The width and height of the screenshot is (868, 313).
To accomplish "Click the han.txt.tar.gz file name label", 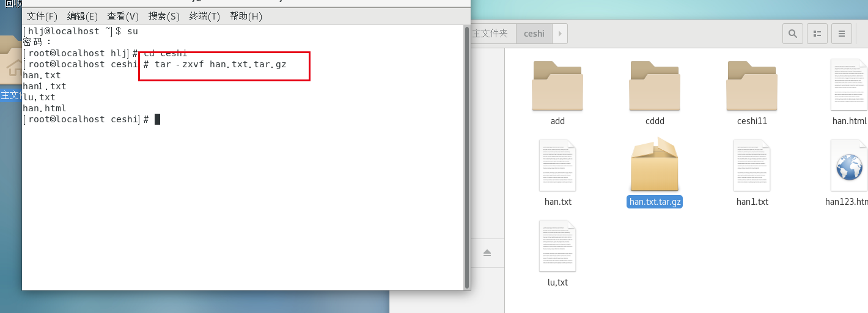I will coord(655,202).
